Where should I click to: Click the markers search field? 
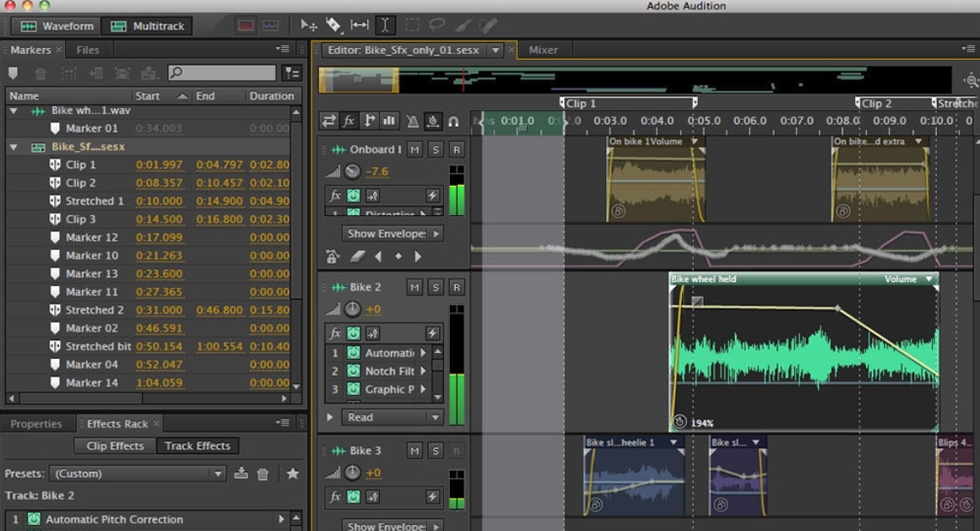(x=222, y=73)
